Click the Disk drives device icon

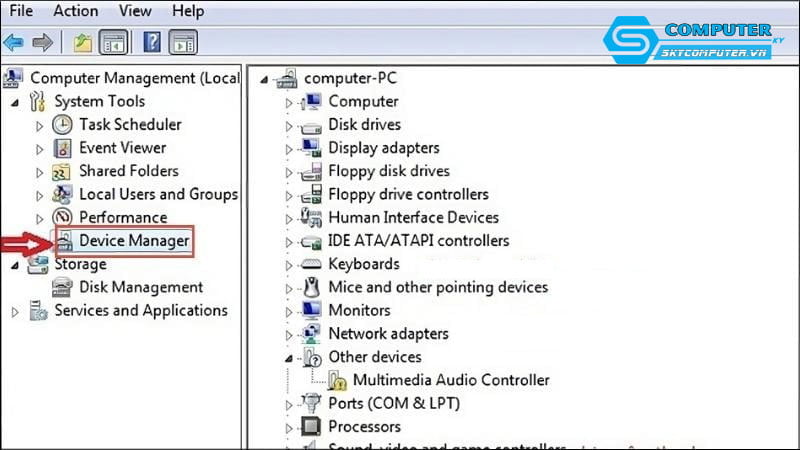tap(311, 127)
